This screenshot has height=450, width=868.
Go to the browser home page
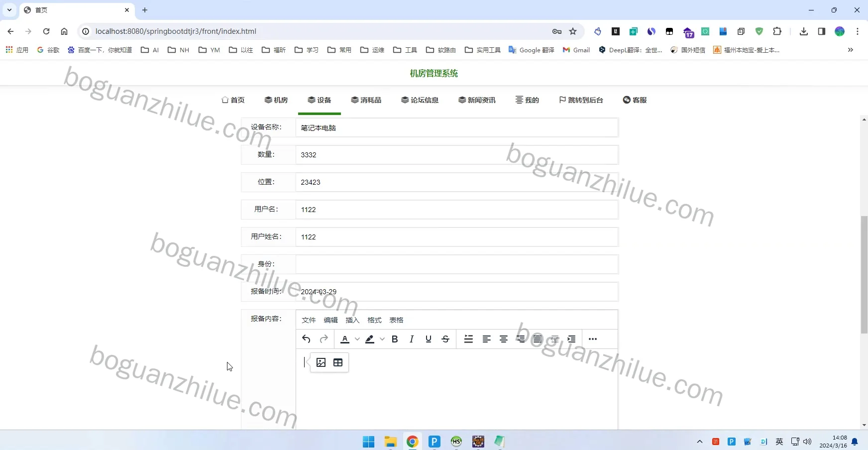(64, 31)
